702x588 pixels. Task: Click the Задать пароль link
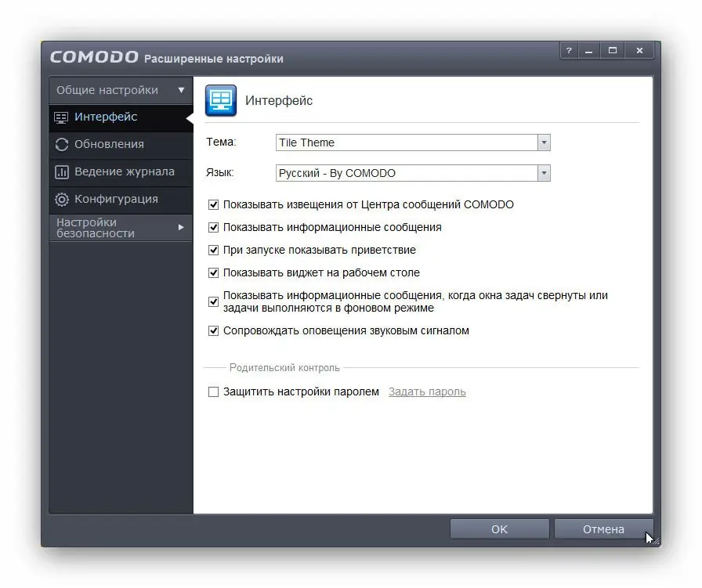click(426, 391)
